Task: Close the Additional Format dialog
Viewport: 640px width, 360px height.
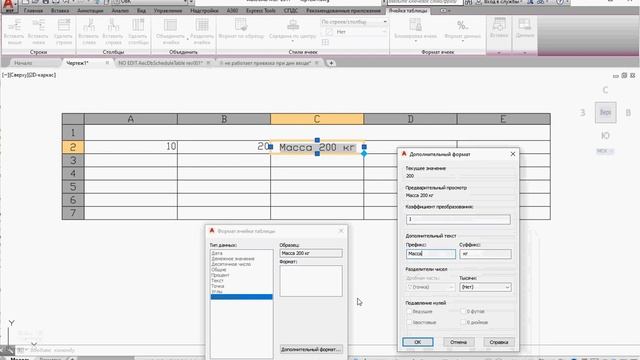Action: pos(513,154)
